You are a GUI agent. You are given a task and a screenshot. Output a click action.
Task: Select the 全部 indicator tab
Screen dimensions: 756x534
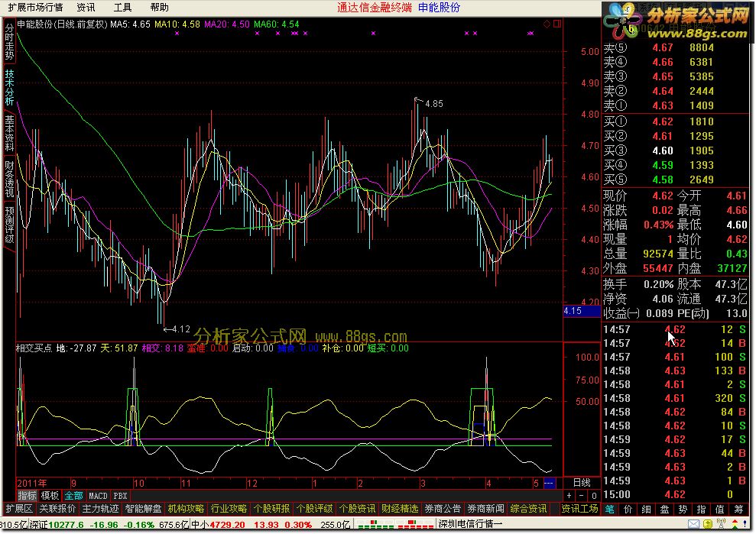click(x=73, y=496)
